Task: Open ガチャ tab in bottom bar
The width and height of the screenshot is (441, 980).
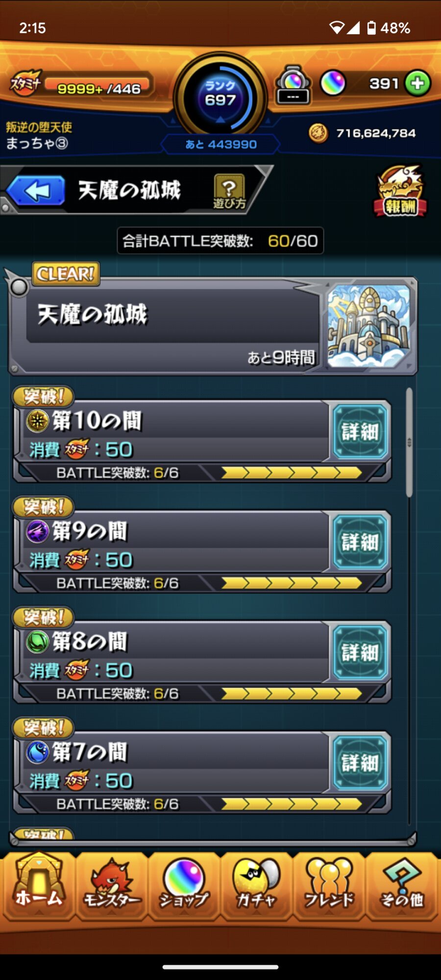Action: (256, 887)
